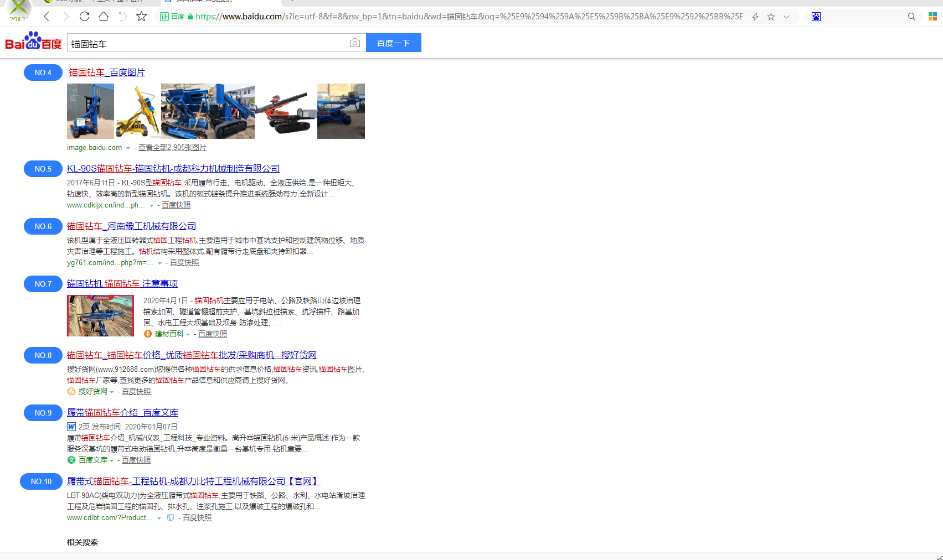The image size is (943, 560).
Task: Click the green 百度文库 source icon
Action: 71,460
